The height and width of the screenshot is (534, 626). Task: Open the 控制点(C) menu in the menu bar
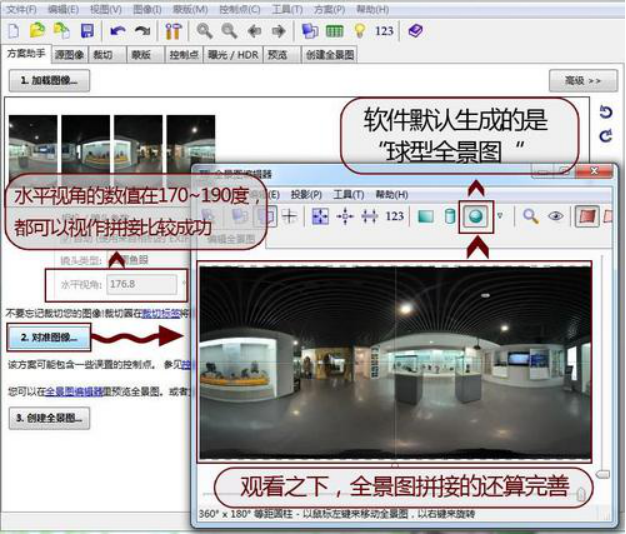tap(240, 9)
